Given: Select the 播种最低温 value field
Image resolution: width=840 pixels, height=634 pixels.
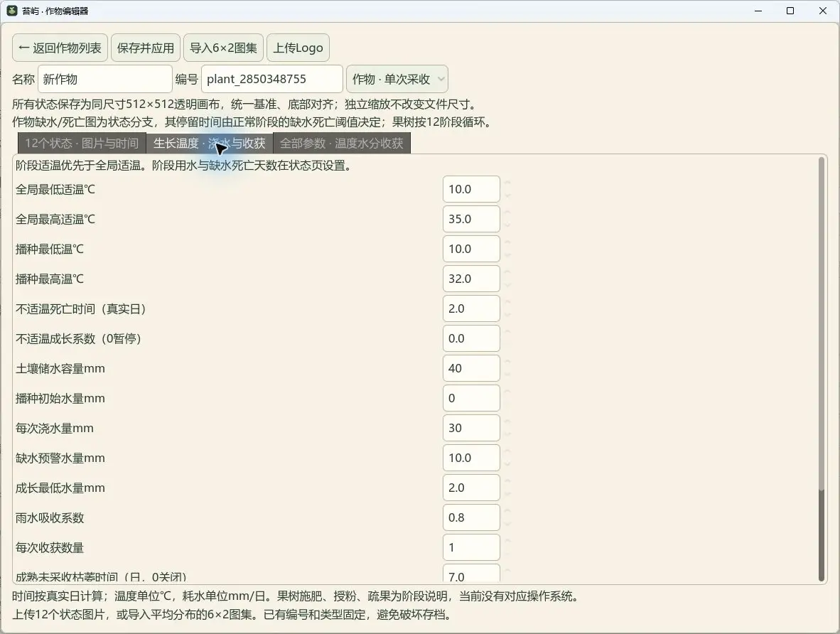Looking at the screenshot, I should point(471,249).
